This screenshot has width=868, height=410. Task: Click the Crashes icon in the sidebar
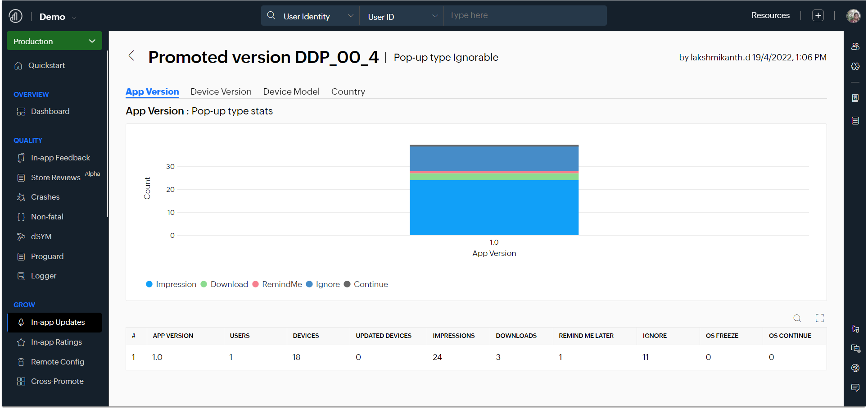point(21,197)
